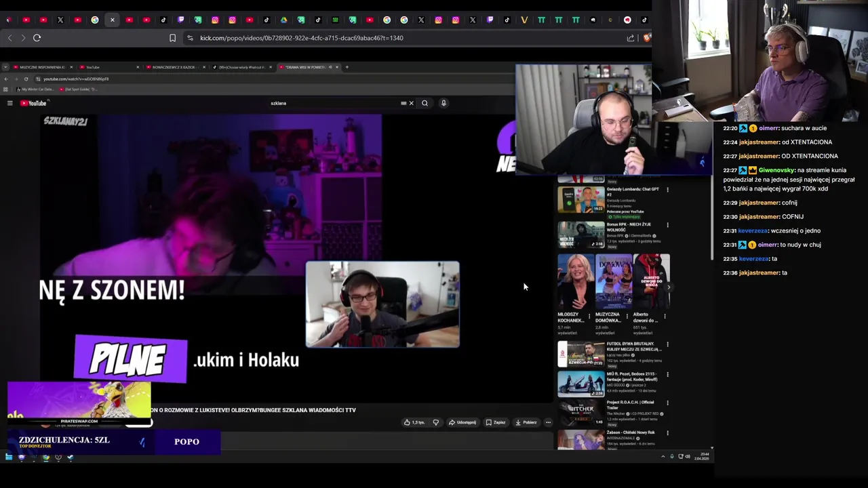Open the Brave Shields icon
868x488 pixels.
(x=647, y=38)
